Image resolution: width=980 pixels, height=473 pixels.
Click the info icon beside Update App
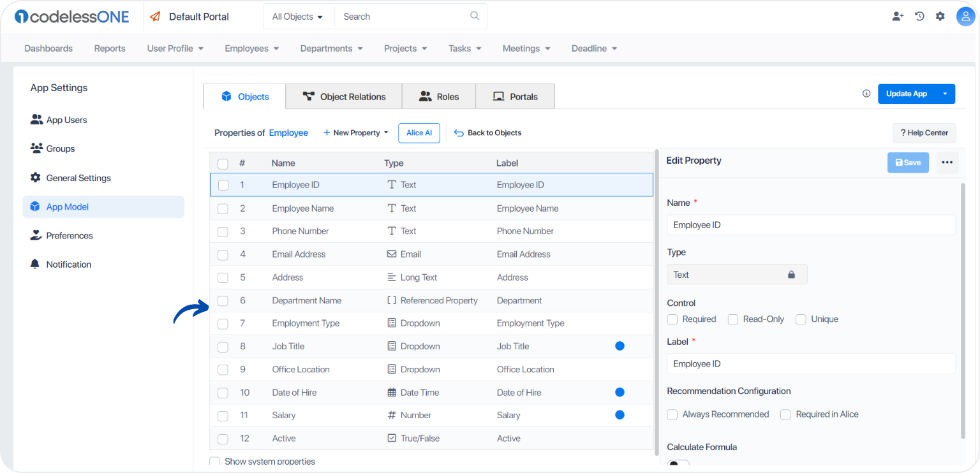(866, 94)
